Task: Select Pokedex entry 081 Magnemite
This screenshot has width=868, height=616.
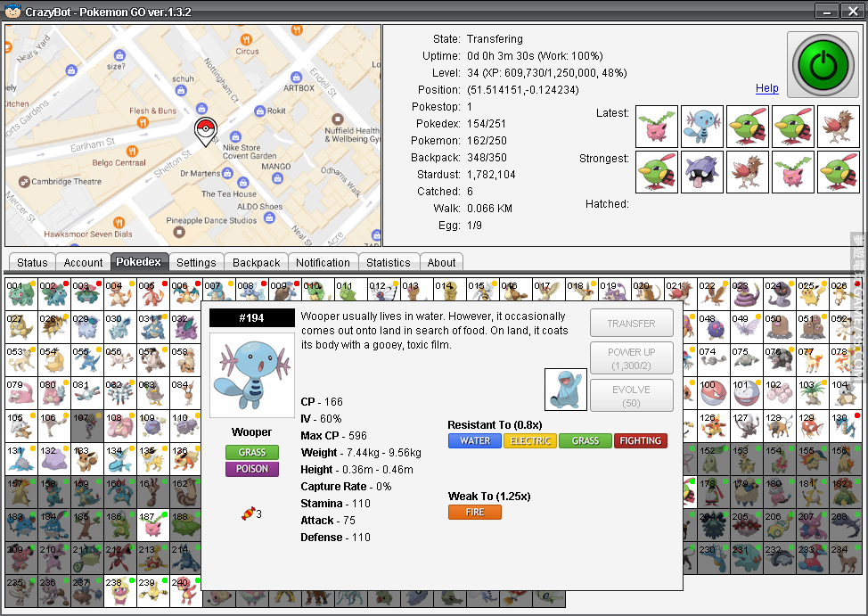Action: pos(87,393)
